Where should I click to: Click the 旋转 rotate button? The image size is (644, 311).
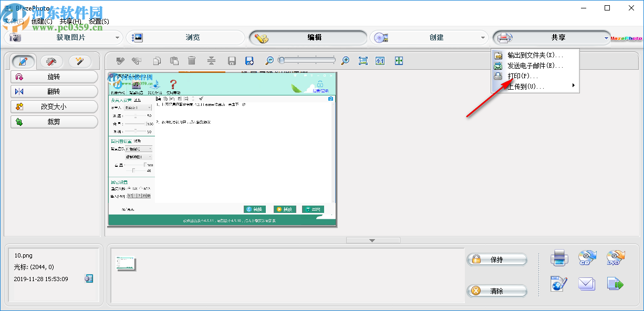coord(54,77)
